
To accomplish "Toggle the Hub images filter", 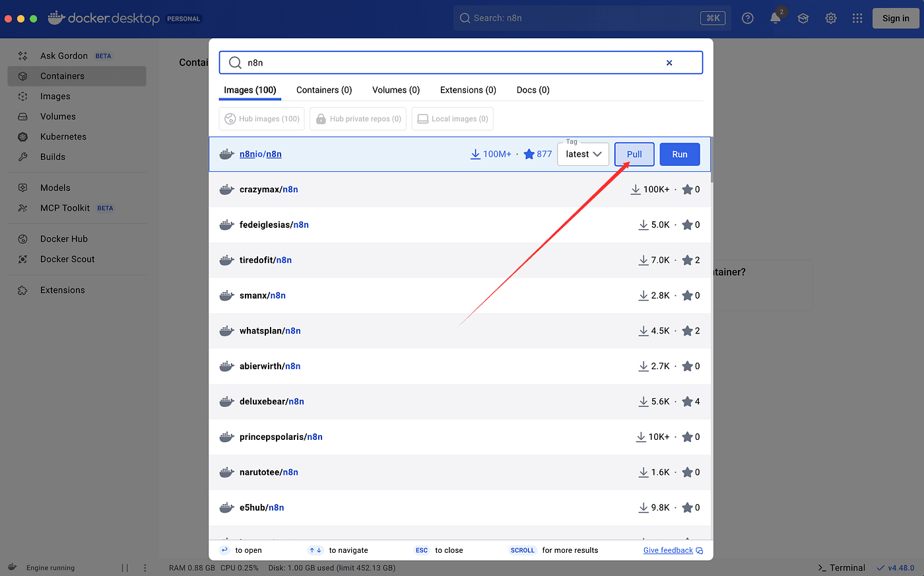I will [262, 119].
